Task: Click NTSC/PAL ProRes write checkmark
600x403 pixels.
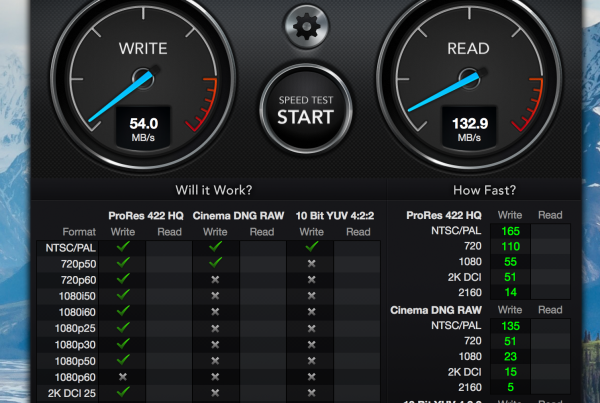Action: click(123, 246)
